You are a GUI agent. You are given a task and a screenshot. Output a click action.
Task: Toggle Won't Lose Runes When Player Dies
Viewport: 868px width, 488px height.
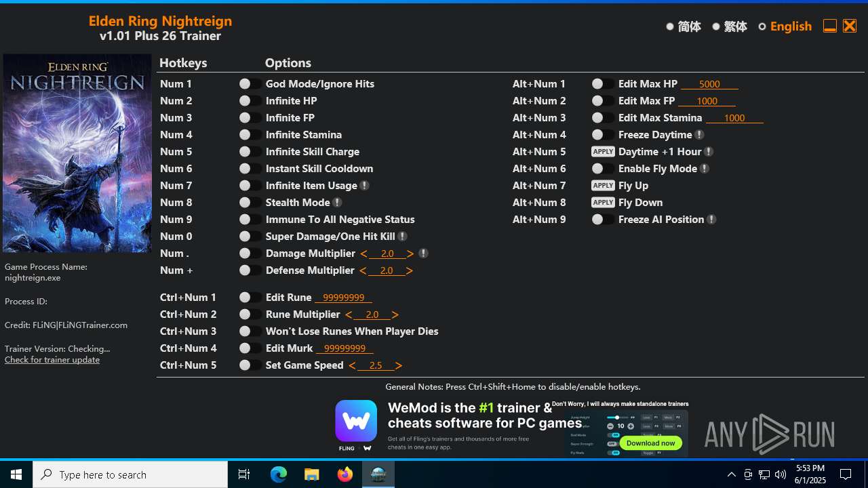click(250, 331)
